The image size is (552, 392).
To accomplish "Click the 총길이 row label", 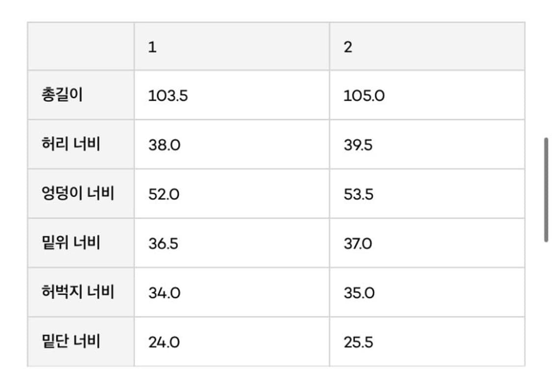I will (62, 95).
